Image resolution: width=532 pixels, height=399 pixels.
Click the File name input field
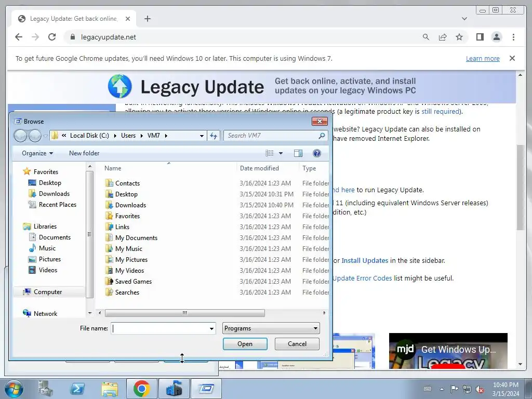[159, 328]
